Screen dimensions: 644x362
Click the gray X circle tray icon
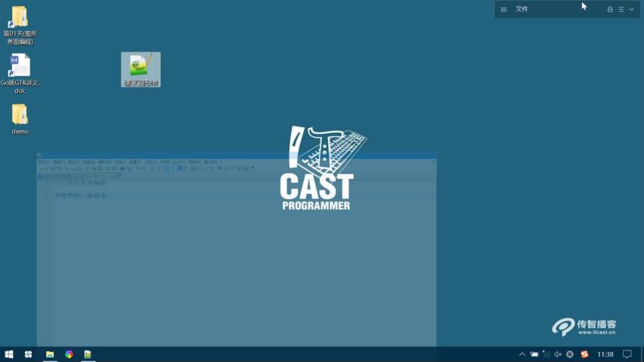[x=570, y=354]
